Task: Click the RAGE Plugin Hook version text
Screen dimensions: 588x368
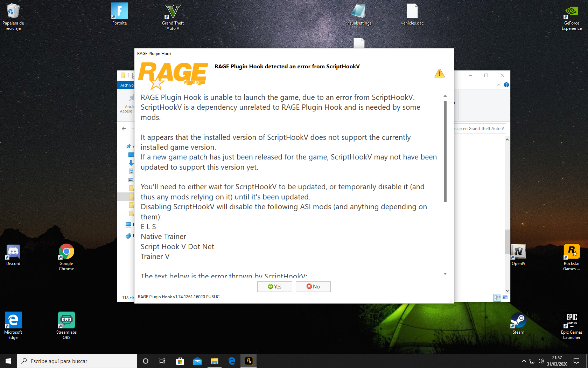Action: (x=178, y=297)
